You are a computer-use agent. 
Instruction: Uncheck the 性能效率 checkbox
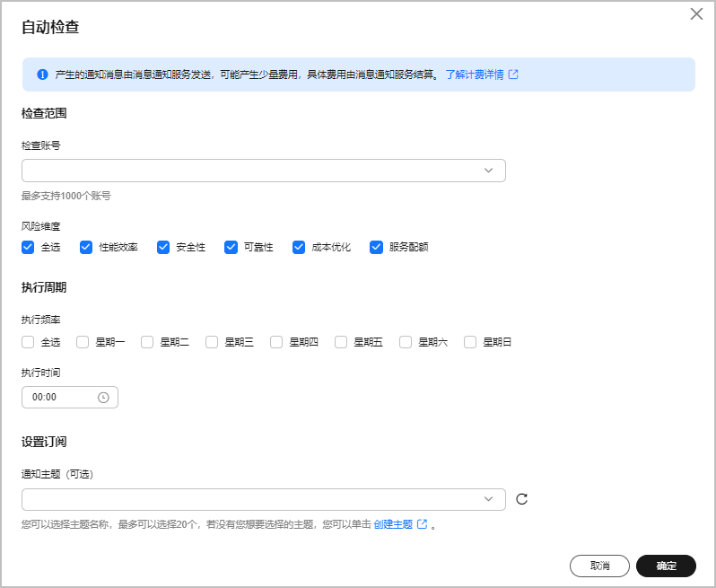86,247
